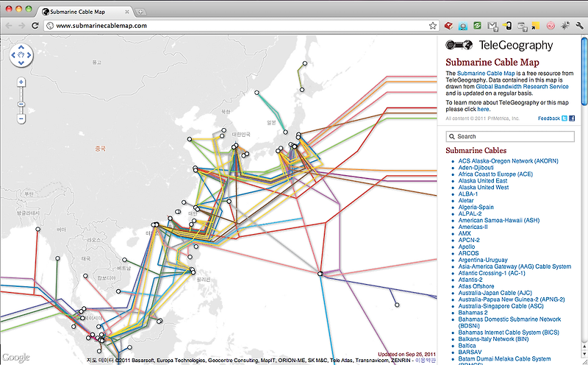
Task: Open the gray calendar extension icon
Action: pos(522,26)
